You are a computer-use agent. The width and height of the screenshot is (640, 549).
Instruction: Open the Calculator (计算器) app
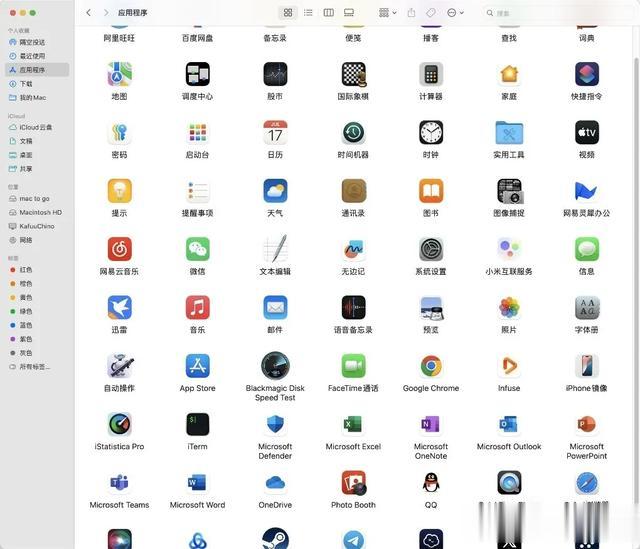point(431,74)
